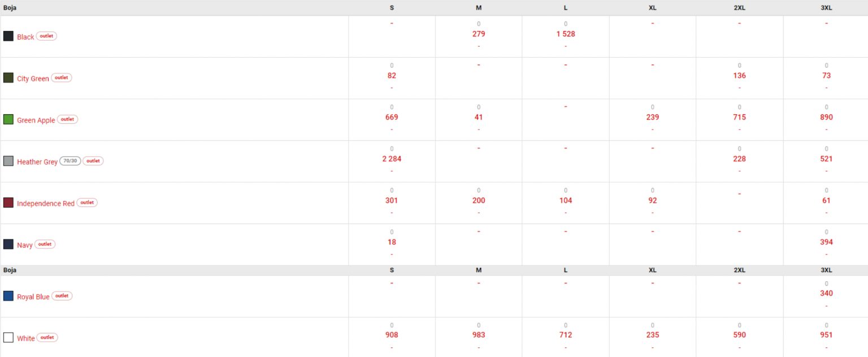Click White size 3XL quantity 951
The width and height of the screenshot is (868, 357).
826,335
